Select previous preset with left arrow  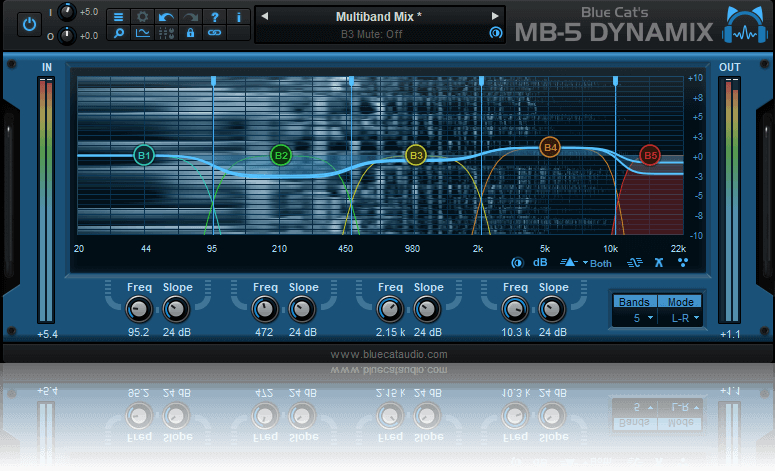[x=264, y=17]
